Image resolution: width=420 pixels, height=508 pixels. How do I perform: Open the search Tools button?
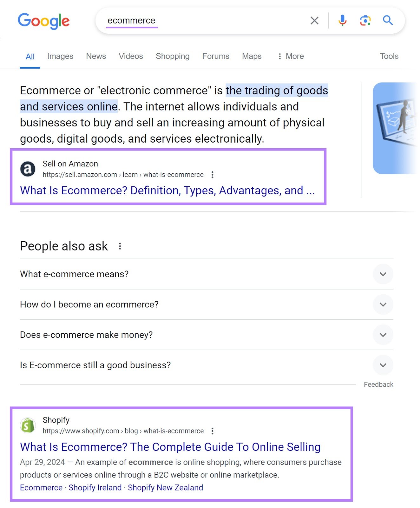389,56
